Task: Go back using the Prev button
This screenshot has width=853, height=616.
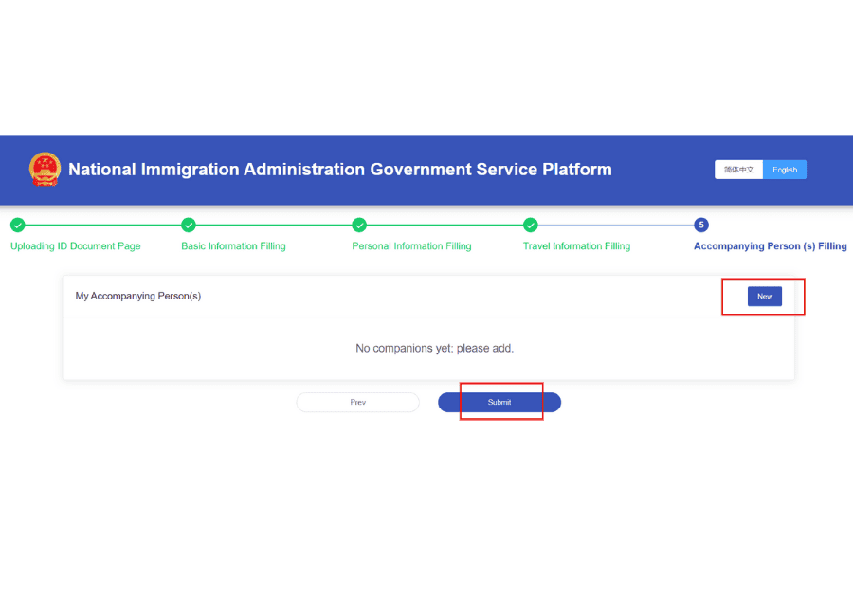Action: pyautogui.click(x=357, y=403)
